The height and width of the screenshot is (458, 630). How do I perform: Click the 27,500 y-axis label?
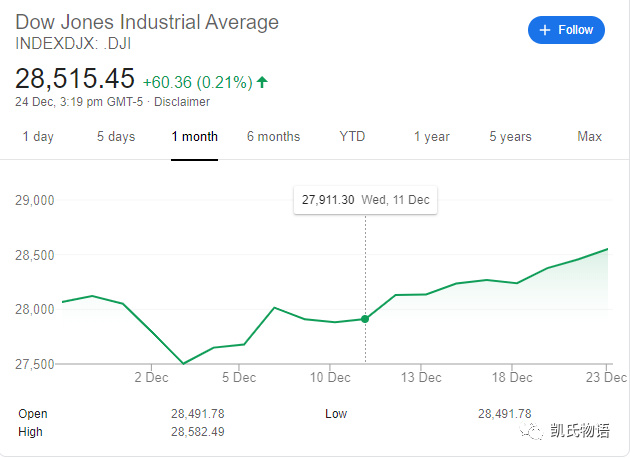[35, 364]
